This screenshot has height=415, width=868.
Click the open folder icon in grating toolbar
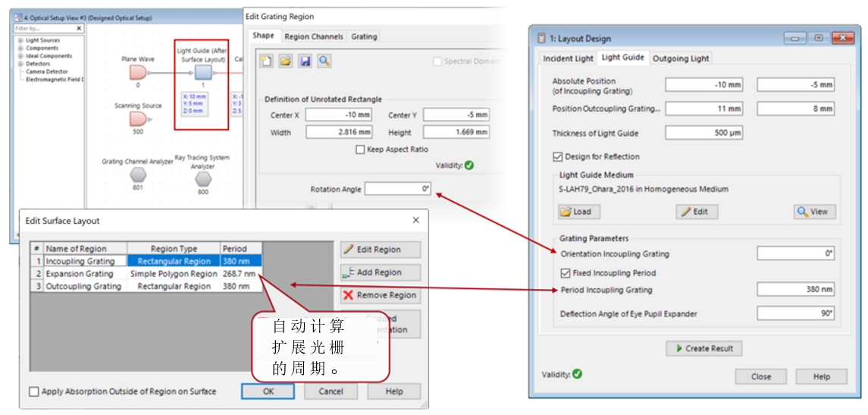pyautogui.click(x=286, y=61)
